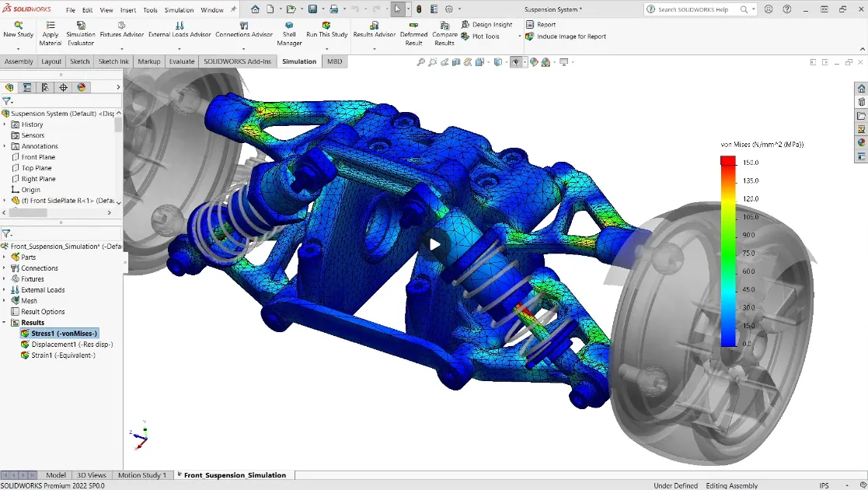Expand the External Loads tree node
Image resolution: width=868 pixels, height=490 pixels.
5,290
